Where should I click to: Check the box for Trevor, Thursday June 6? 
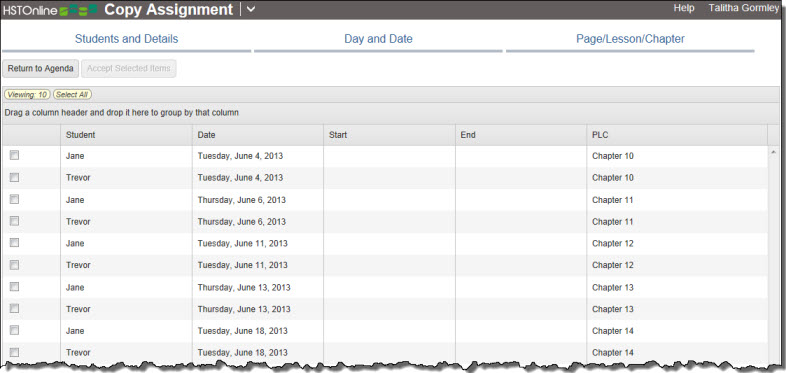15,221
